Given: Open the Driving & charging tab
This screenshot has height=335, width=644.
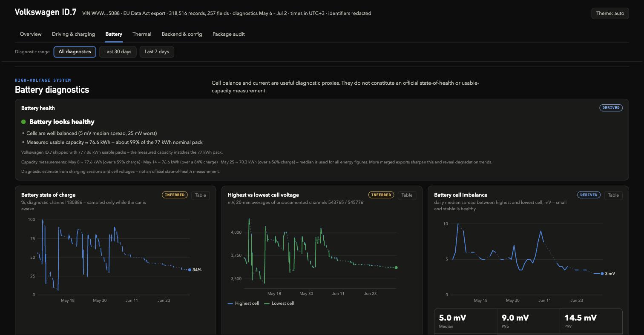Looking at the screenshot, I should pos(73,34).
